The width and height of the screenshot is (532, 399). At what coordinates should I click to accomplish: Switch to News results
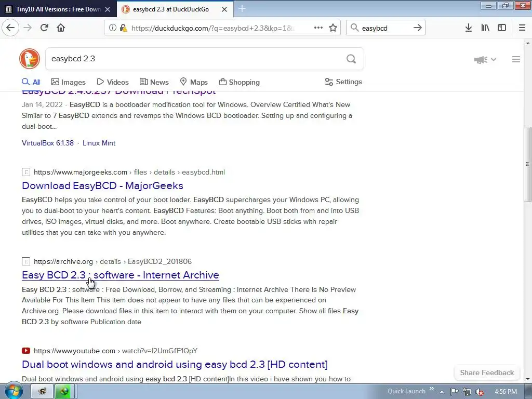(x=154, y=82)
